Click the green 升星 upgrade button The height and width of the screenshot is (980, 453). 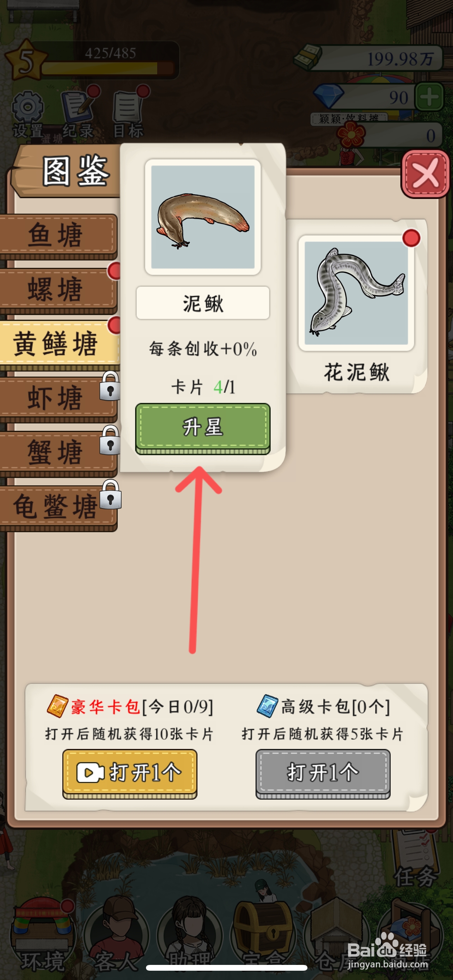202,428
